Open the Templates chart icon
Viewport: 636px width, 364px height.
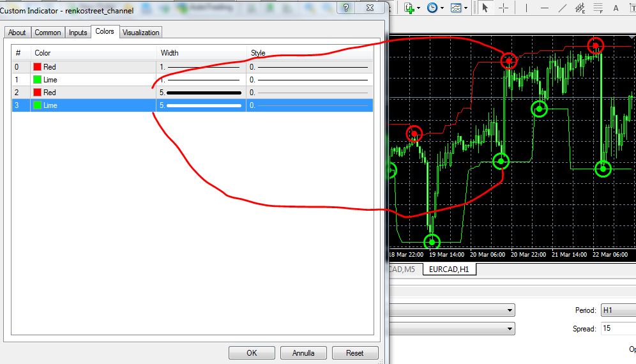click(x=456, y=8)
